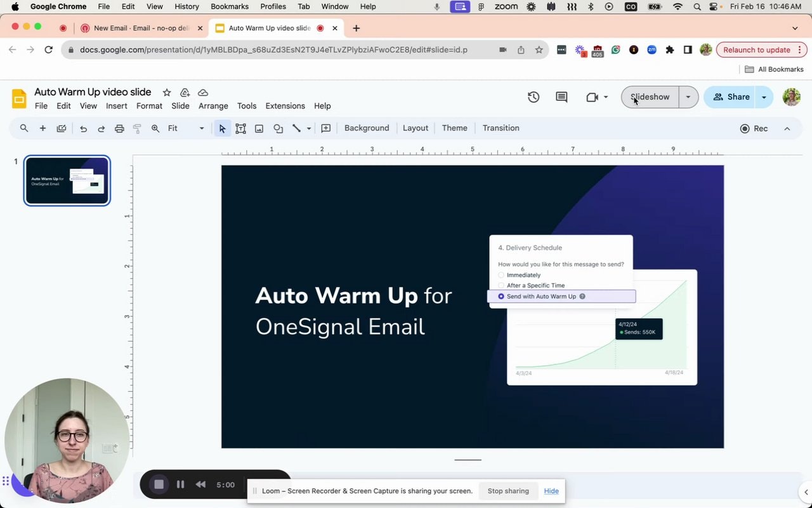
Task: Select the zoom/search icon in the toolbar
Action: [x=24, y=128]
